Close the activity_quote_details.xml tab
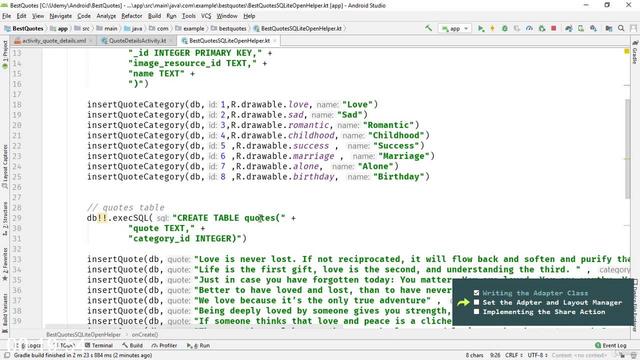The image size is (640, 360). (91, 41)
